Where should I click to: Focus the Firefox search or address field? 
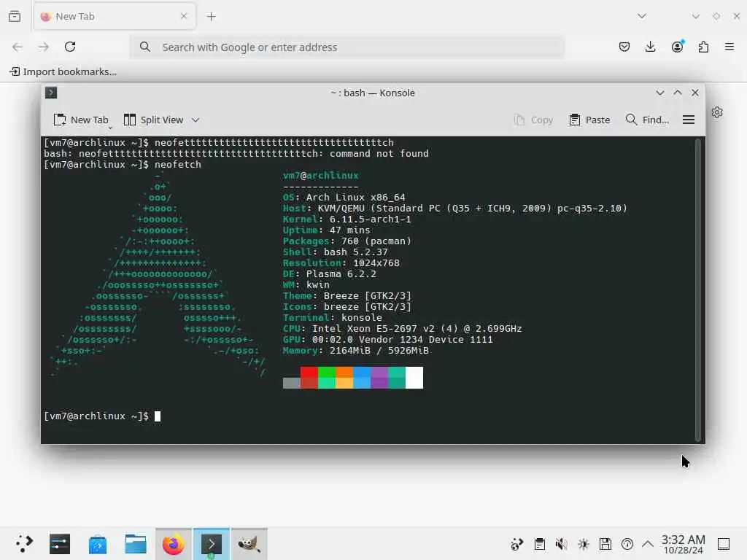point(347,47)
